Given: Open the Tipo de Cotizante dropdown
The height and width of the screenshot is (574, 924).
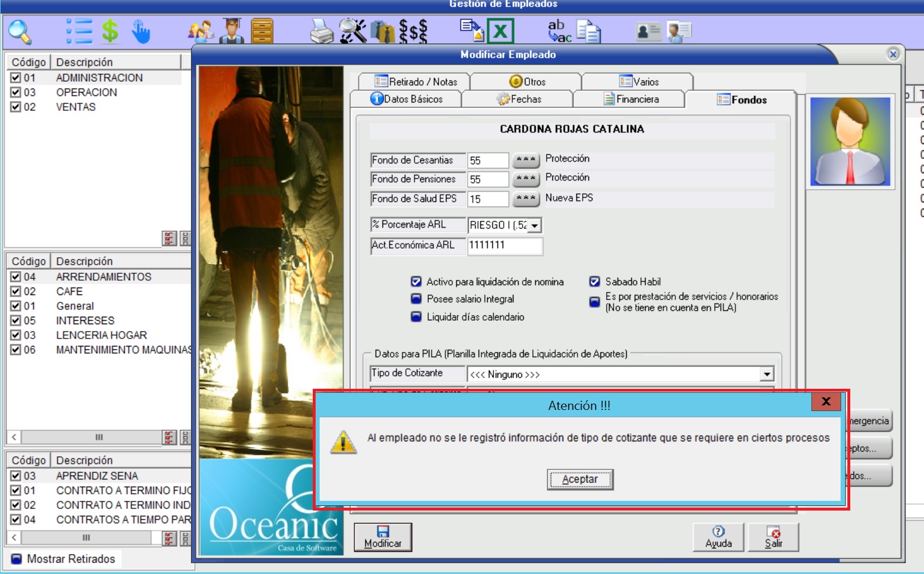Looking at the screenshot, I should coord(766,374).
